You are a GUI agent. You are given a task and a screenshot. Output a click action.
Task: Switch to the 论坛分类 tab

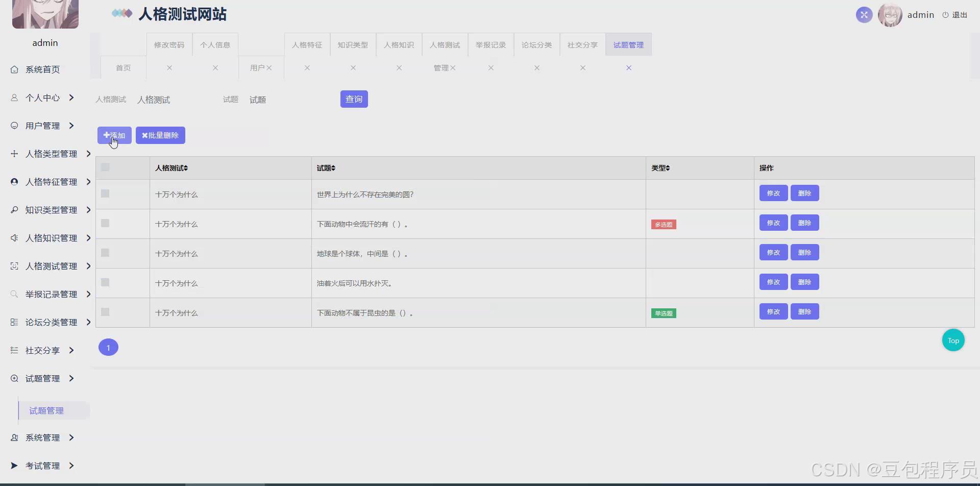[x=537, y=45]
